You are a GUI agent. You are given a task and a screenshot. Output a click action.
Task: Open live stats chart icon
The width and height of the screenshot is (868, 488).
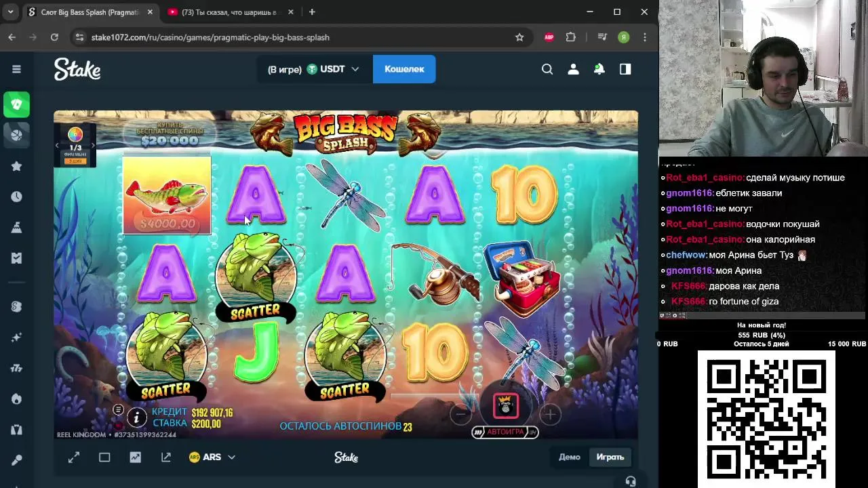[136, 457]
